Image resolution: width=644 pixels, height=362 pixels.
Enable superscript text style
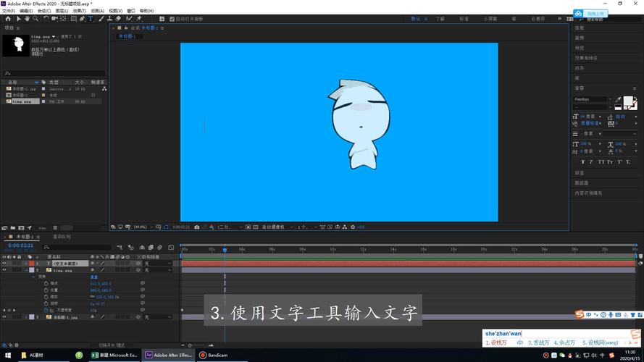click(x=619, y=162)
